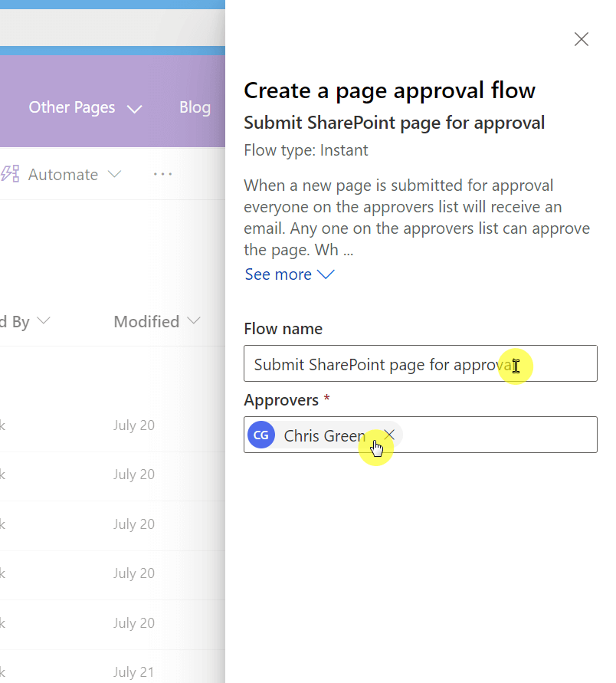Click the Automate flow icon
616x683 pixels.
(10, 174)
